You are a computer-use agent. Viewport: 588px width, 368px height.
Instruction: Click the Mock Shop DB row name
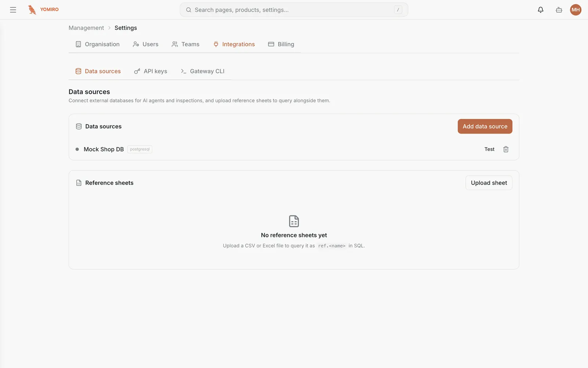click(x=104, y=149)
